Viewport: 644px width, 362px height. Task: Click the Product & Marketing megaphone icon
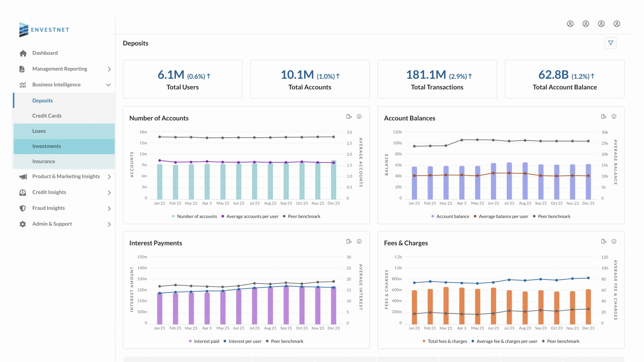point(23,177)
